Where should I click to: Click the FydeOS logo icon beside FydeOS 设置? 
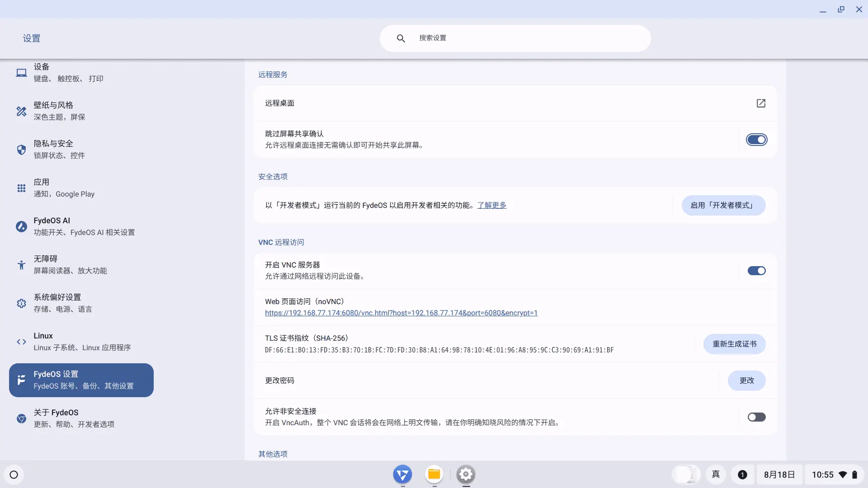coord(21,380)
